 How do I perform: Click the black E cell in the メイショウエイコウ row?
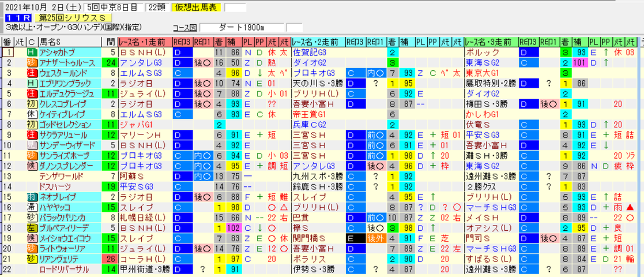(x=356, y=238)
